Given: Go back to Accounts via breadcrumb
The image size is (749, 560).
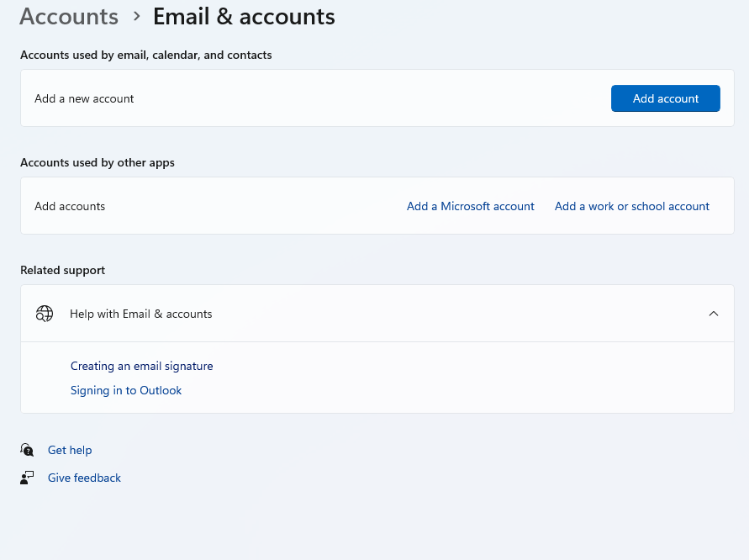Looking at the screenshot, I should coord(69,16).
